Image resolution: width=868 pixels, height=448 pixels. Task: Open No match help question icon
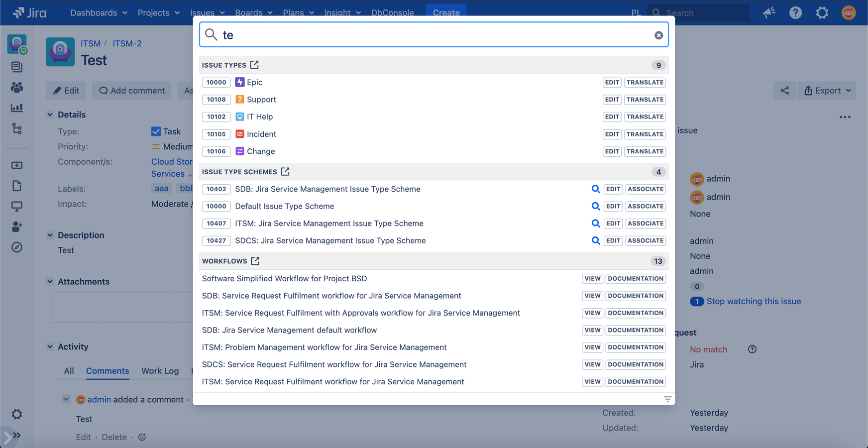752,349
